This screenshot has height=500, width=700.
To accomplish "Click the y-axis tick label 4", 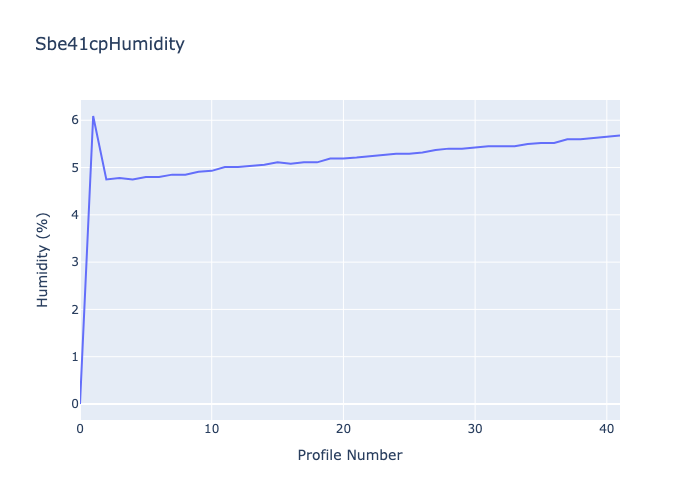I will pyautogui.click(x=74, y=214).
